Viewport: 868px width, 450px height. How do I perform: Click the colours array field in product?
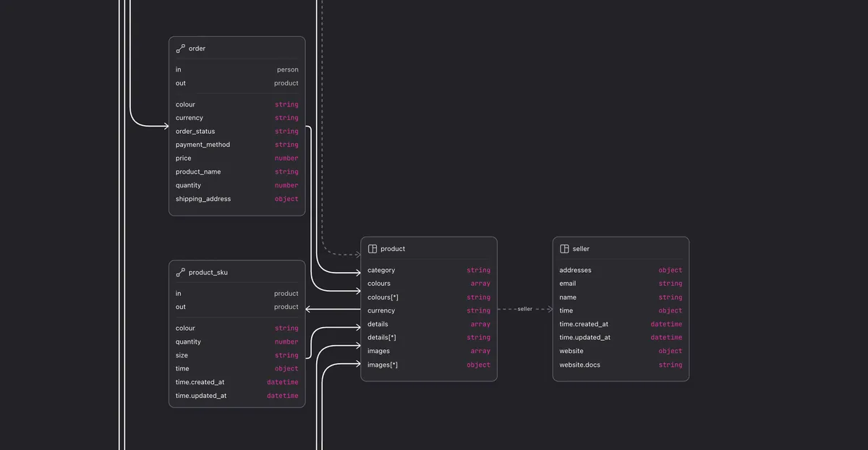pos(429,284)
